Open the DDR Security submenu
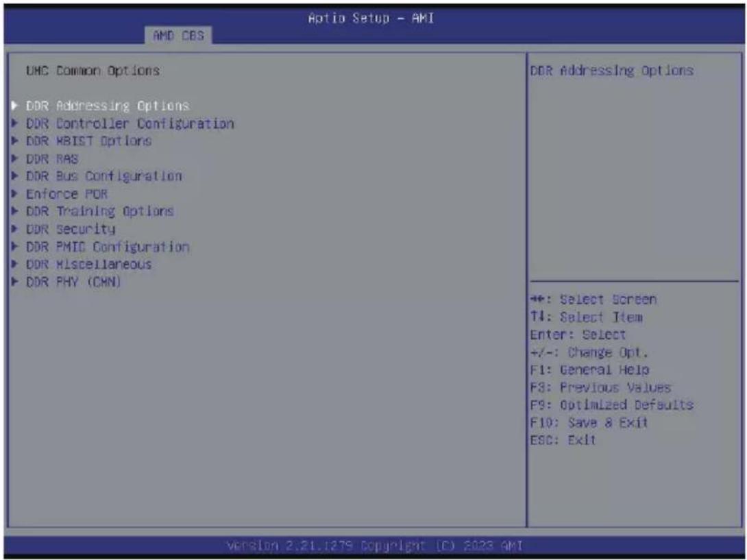Image resolution: width=747 pixels, height=560 pixels. [x=71, y=229]
